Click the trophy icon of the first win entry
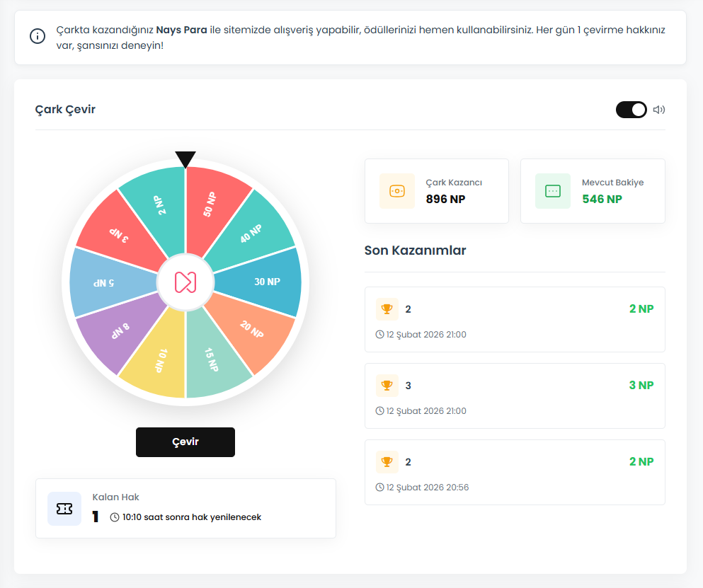The image size is (703, 588). (387, 309)
